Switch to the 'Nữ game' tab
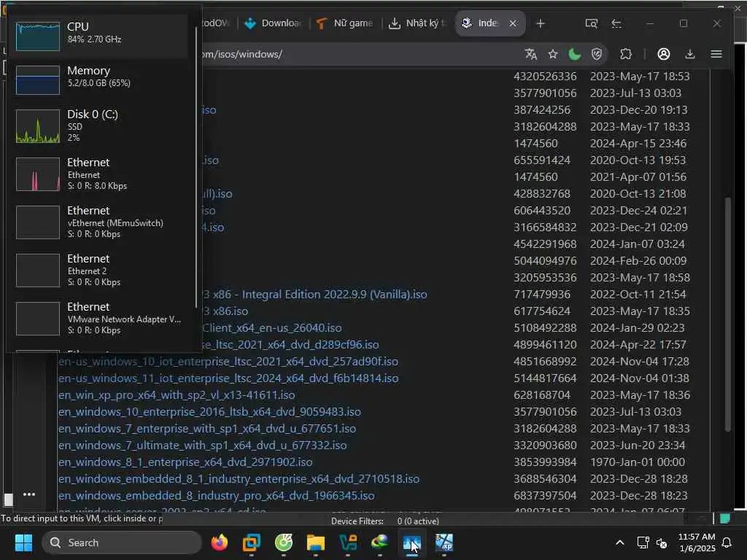Screen dimensions: 747x560 (x=345, y=23)
